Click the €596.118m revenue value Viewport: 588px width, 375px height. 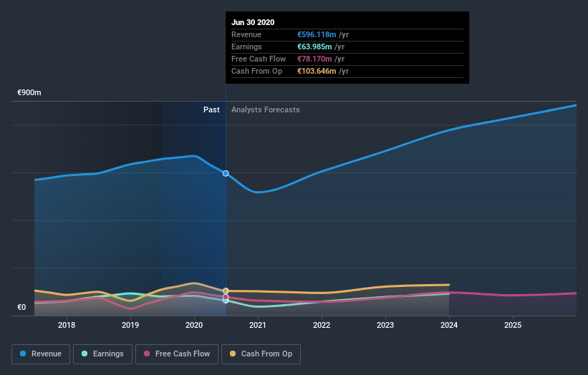pyautogui.click(x=317, y=34)
